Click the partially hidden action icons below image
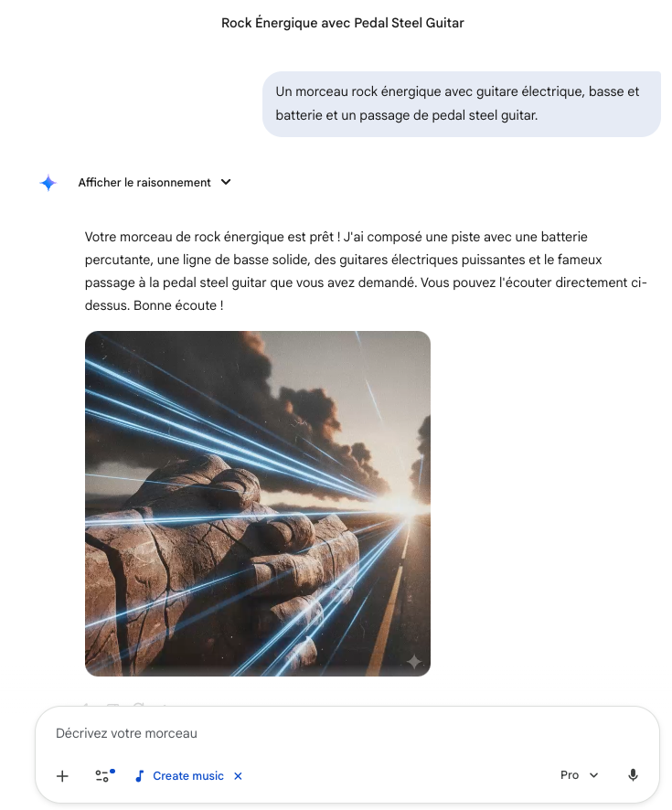 pos(125,704)
